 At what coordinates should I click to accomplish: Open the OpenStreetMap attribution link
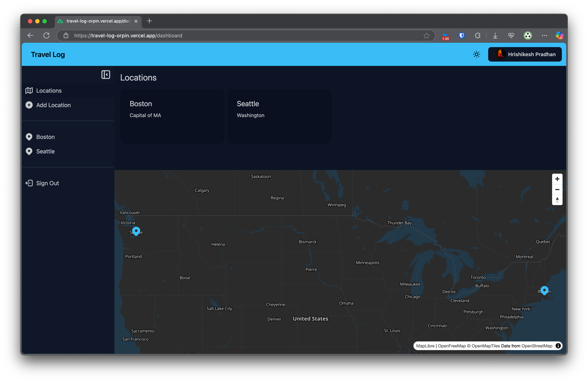[537, 346]
